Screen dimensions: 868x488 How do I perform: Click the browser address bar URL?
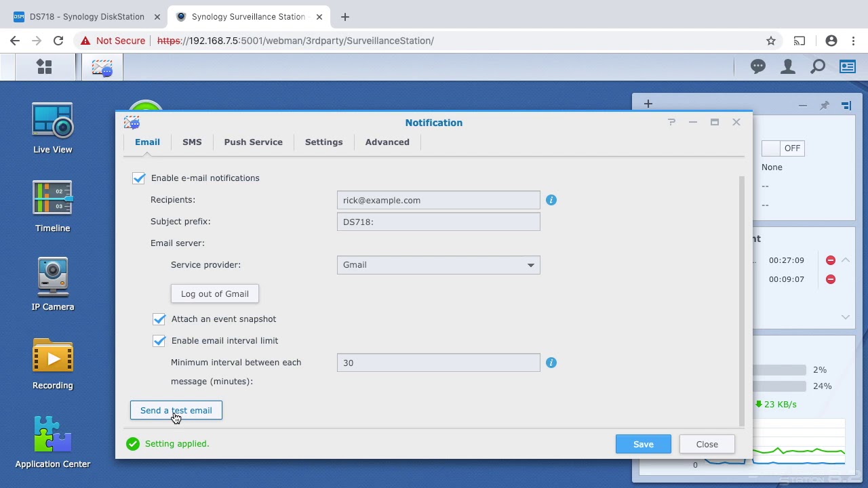point(295,41)
